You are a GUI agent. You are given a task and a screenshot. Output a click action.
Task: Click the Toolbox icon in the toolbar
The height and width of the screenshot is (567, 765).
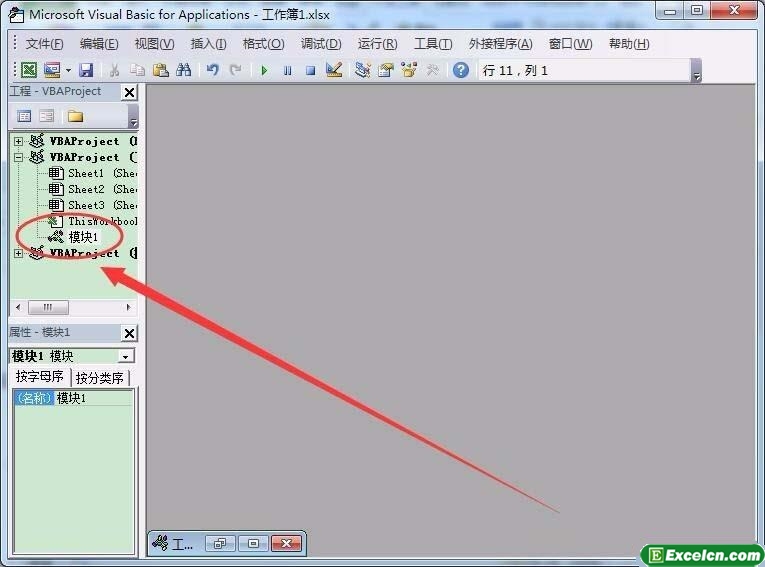pyautogui.click(x=432, y=70)
